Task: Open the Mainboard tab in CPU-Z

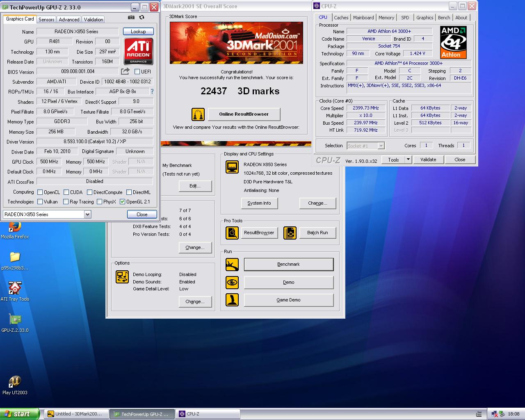Action: [363, 18]
